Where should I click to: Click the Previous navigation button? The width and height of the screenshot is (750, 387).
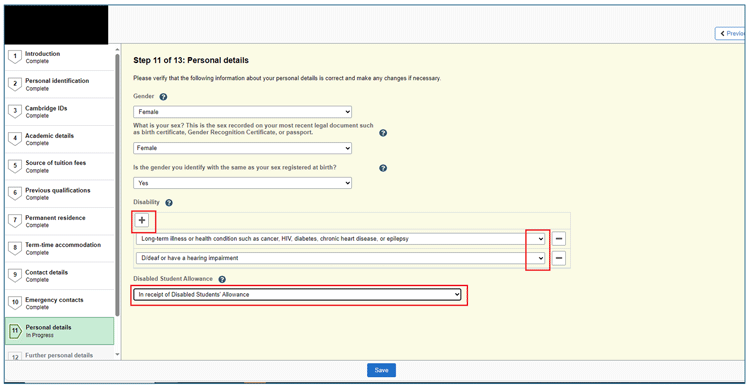(x=730, y=33)
